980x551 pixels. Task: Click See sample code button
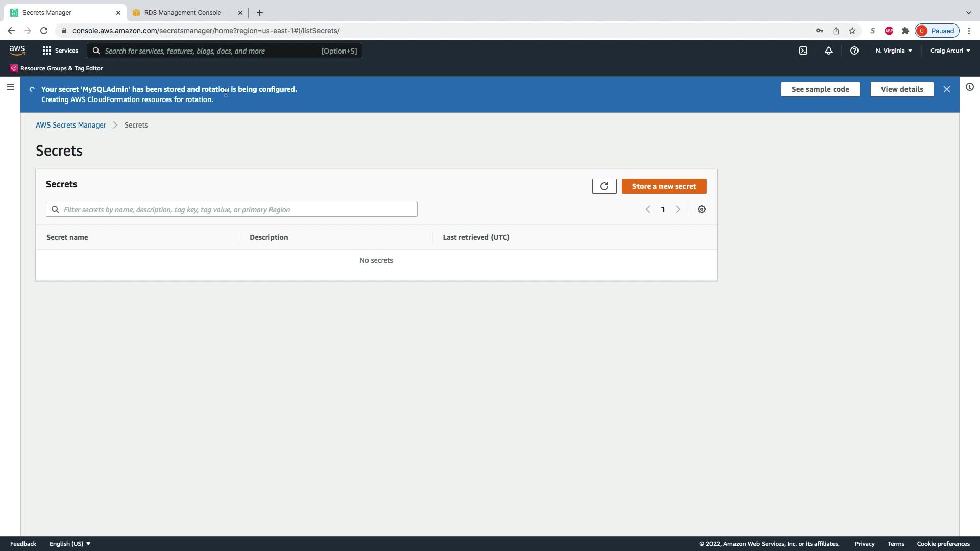tap(820, 89)
